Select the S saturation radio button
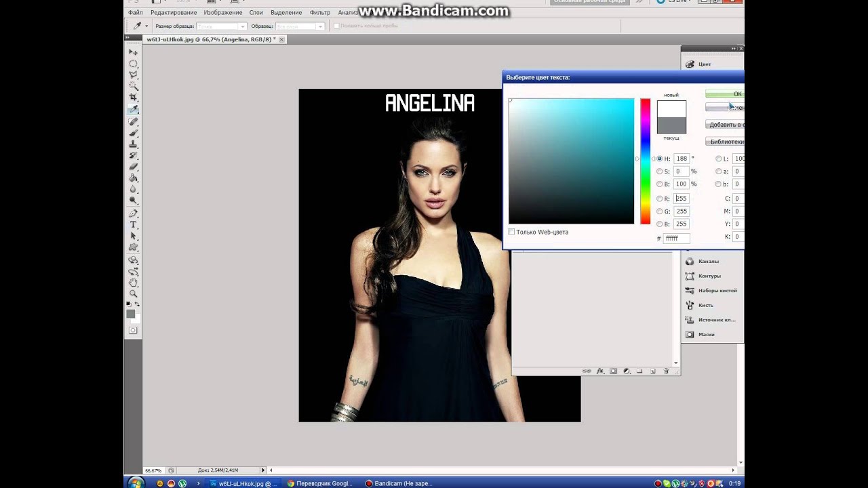This screenshot has width=868, height=488. coord(659,171)
